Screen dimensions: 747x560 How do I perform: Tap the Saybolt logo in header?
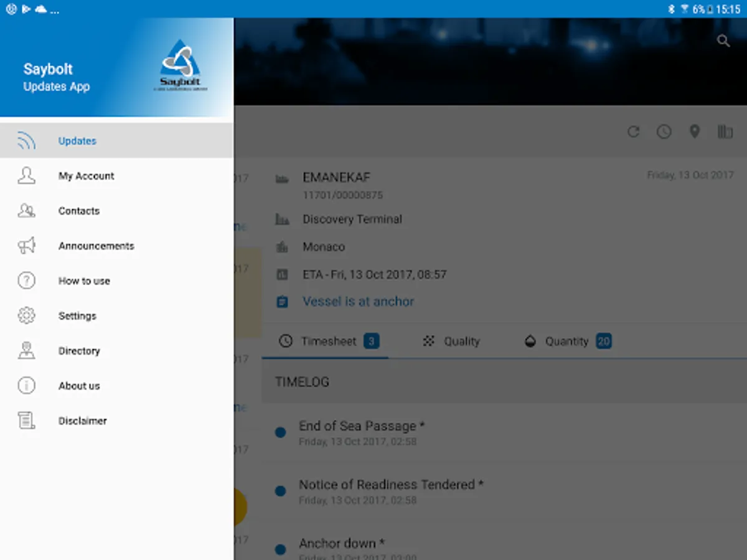point(181,65)
